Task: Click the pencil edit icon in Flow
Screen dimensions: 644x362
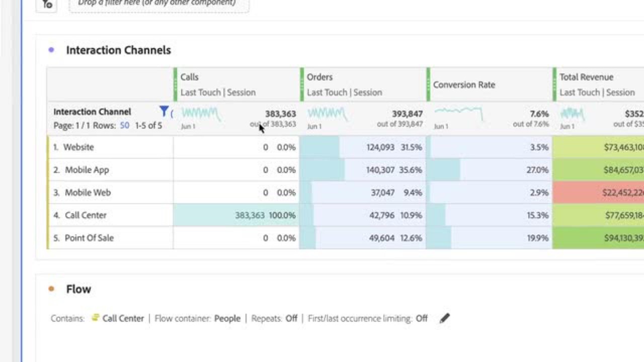Action: point(444,318)
